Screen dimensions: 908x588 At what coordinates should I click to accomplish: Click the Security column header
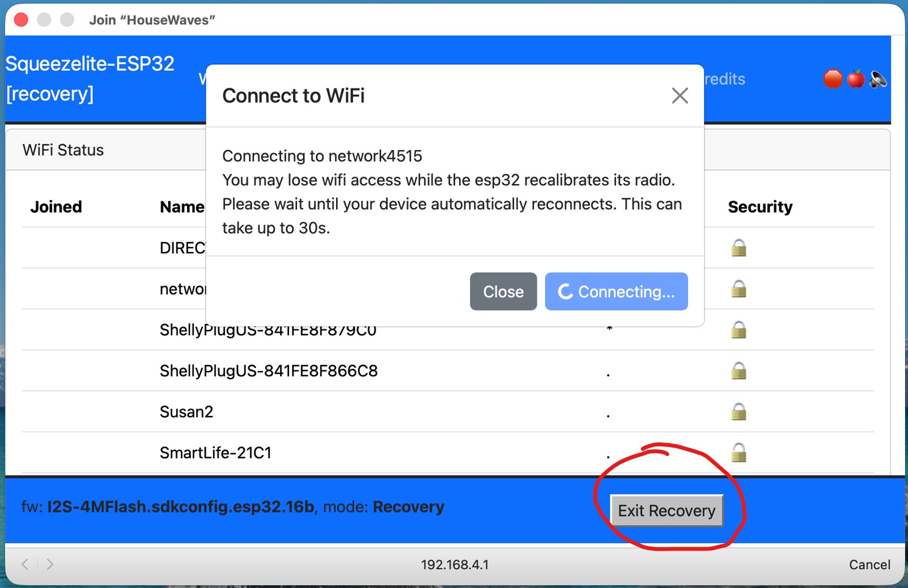click(x=760, y=207)
